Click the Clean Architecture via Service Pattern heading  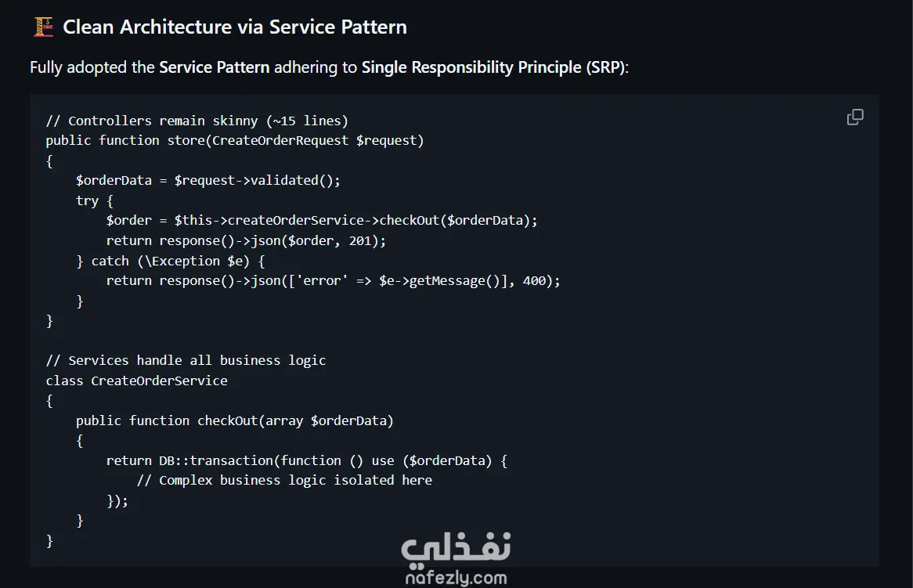pyautogui.click(x=234, y=27)
